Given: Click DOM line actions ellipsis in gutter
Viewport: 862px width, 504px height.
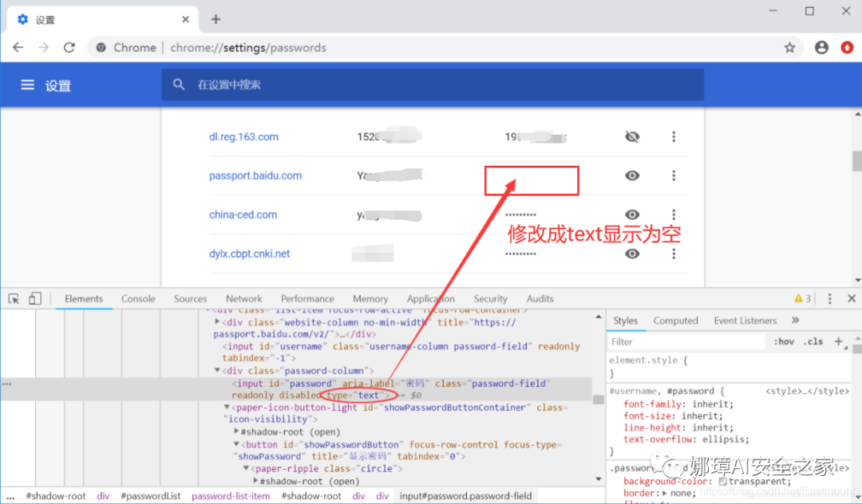Looking at the screenshot, I should click(6, 384).
